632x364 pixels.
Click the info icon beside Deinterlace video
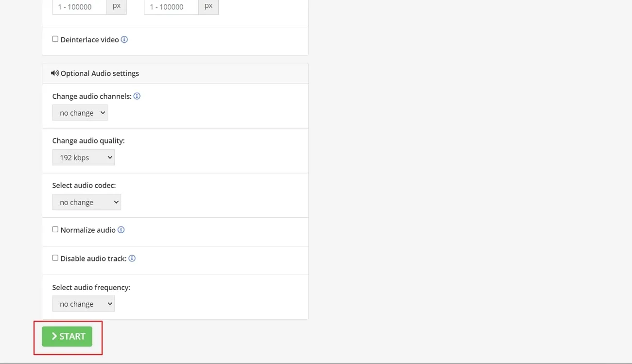[124, 40]
